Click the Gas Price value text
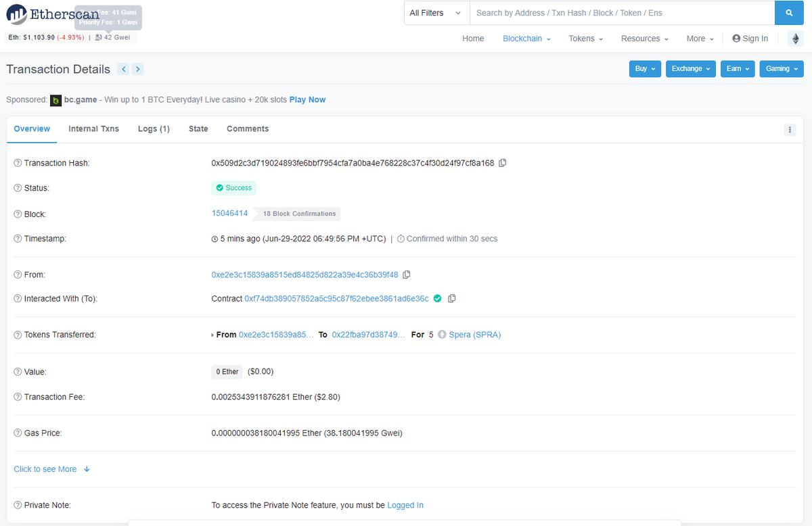Viewport: 812px width, 526px height. coord(307,433)
